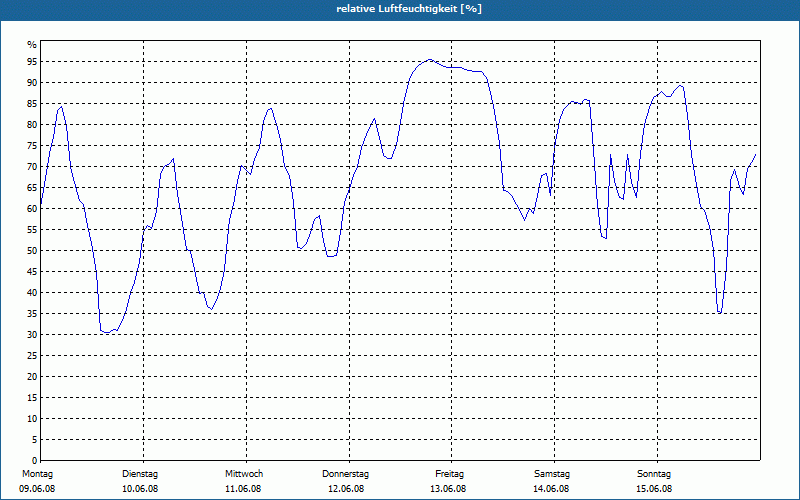The image size is (800, 500).
Task: Click the date label 10.06.08
Action: coord(140,489)
